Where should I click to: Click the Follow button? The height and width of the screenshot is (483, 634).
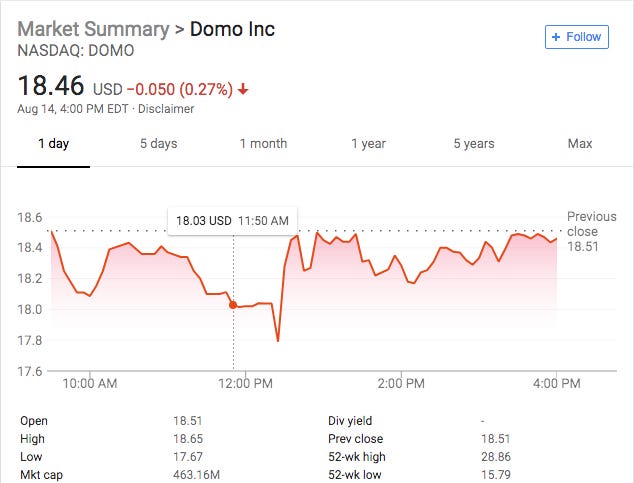576,37
